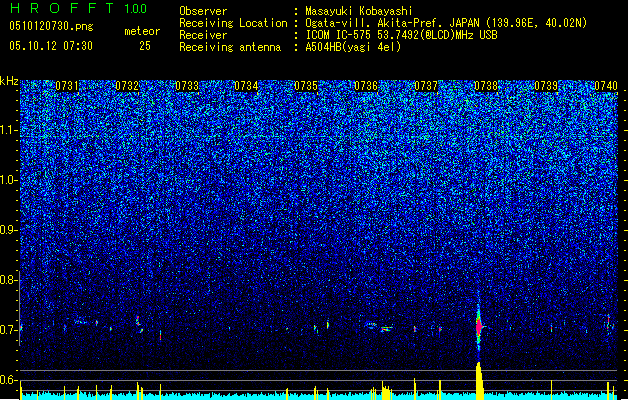Click the tall yellow power peak near 0738
629x400 pixels.
[x=479, y=381]
